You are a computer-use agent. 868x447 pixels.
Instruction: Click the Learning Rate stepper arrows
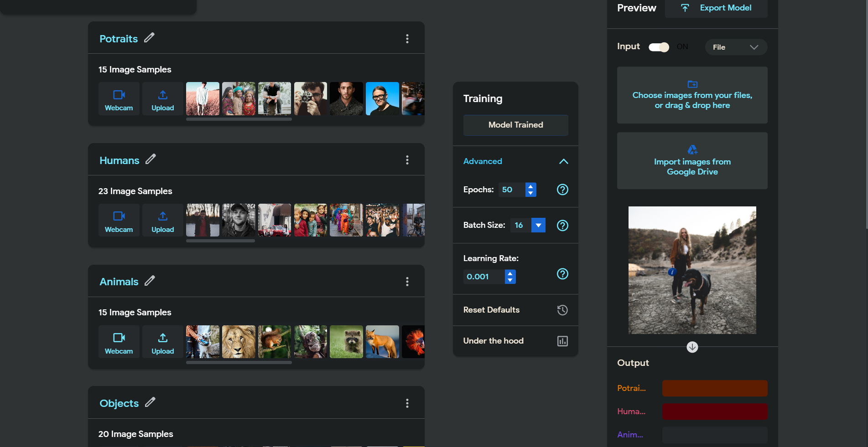pyautogui.click(x=510, y=277)
